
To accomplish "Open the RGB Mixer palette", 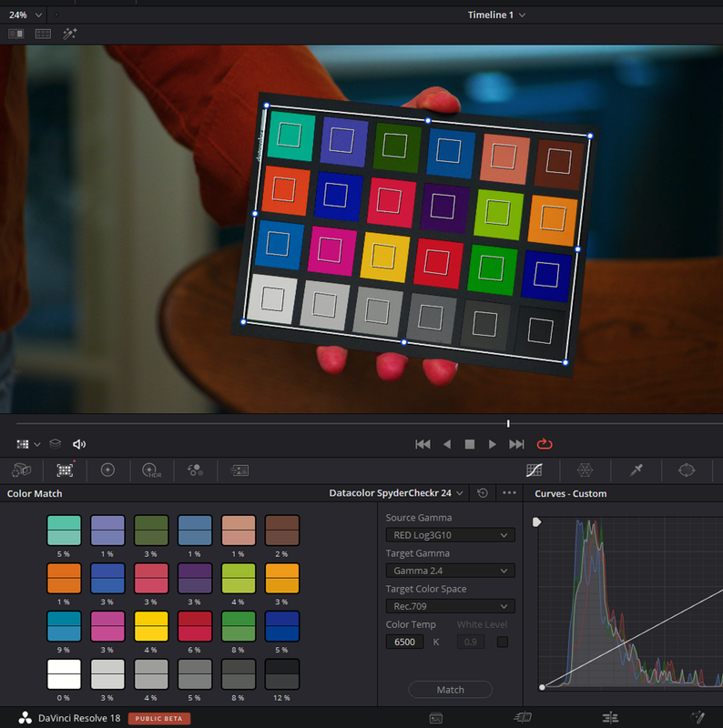I will (195, 470).
